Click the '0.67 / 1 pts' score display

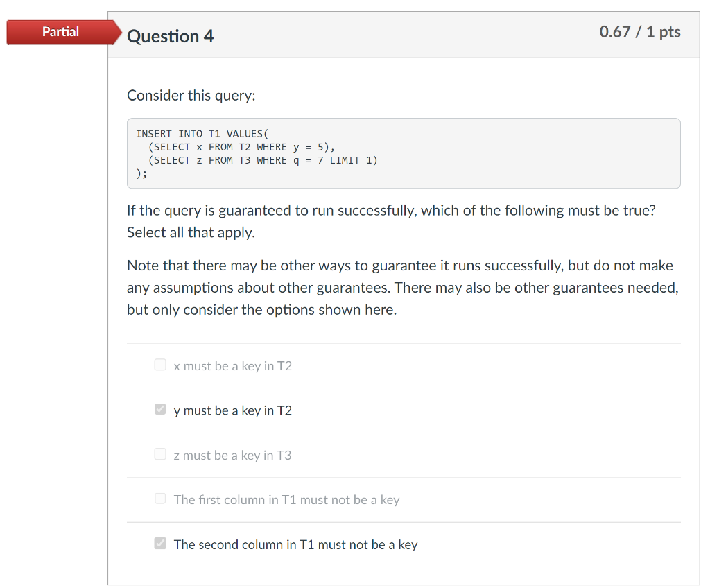pyautogui.click(x=639, y=32)
